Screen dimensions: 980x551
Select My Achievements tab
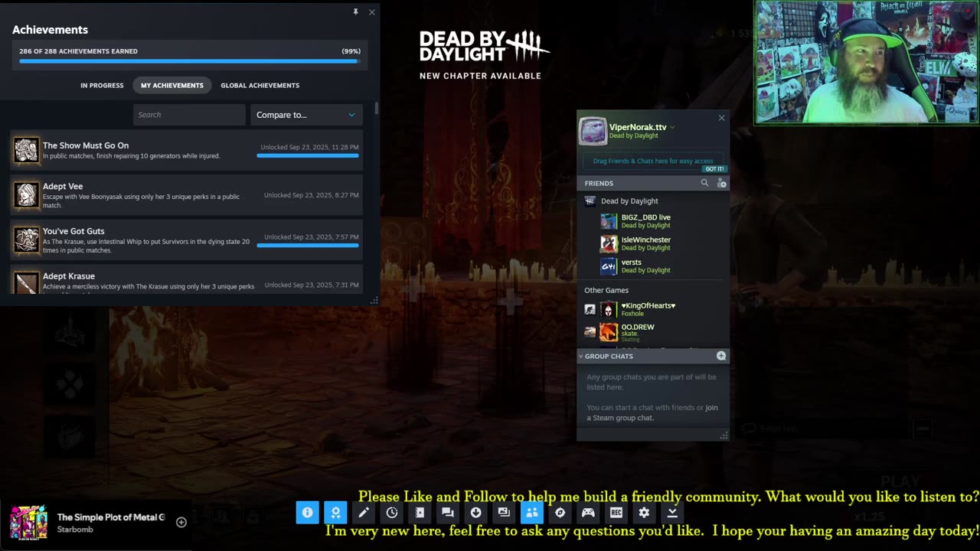[x=172, y=85]
